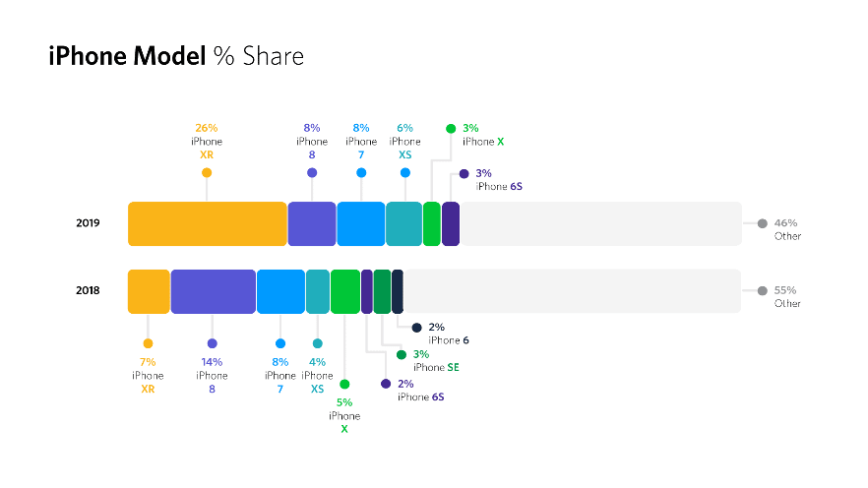Click the orange iPhone XR segment in the 2019 bar
The width and height of the screenshot is (868, 488).
pos(207,223)
